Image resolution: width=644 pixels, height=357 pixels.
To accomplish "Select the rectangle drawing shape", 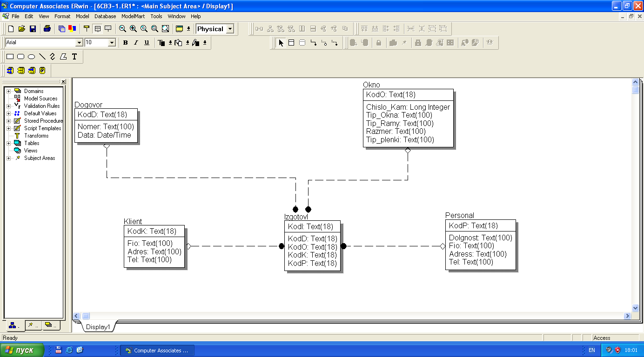I will pos(10,57).
